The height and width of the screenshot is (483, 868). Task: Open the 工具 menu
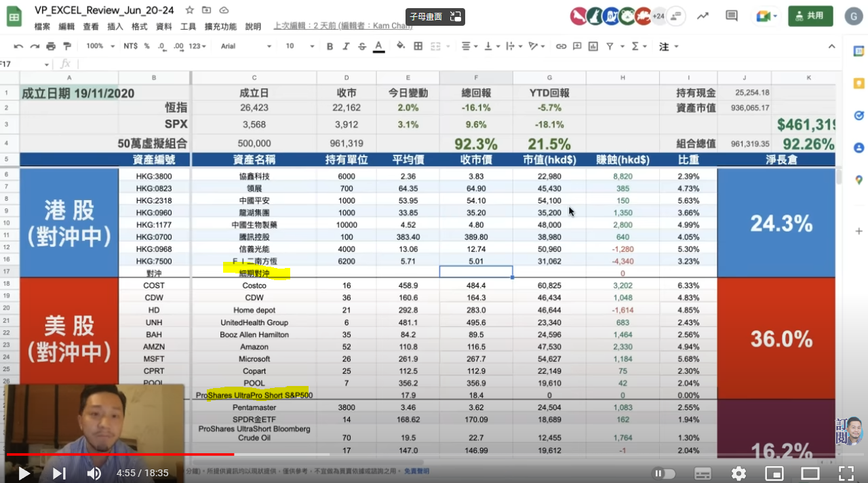pos(189,26)
